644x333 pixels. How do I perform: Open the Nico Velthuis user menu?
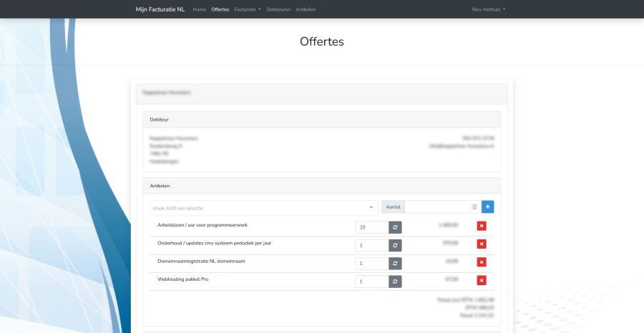click(489, 9)
